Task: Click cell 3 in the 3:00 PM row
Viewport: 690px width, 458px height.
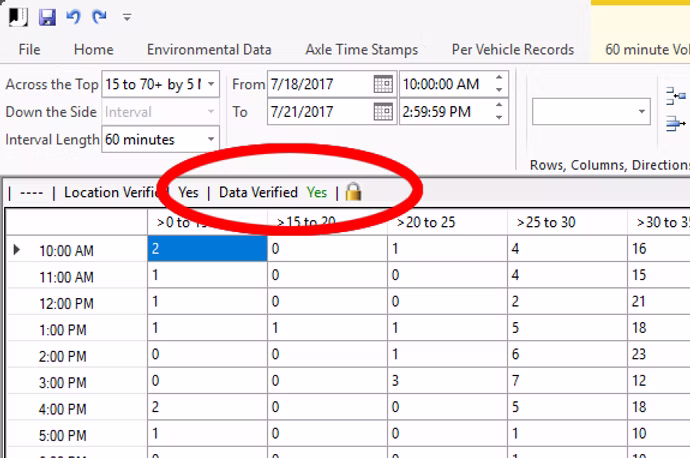Action: [447, 381]
